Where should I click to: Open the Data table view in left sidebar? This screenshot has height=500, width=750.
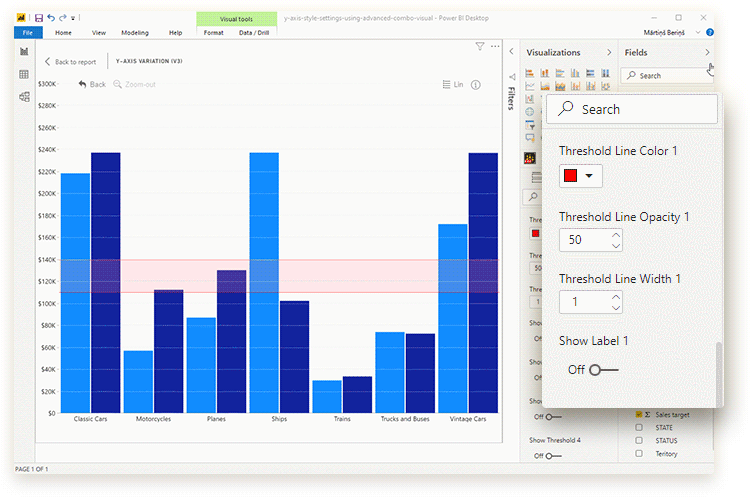(x=24, y=74)
